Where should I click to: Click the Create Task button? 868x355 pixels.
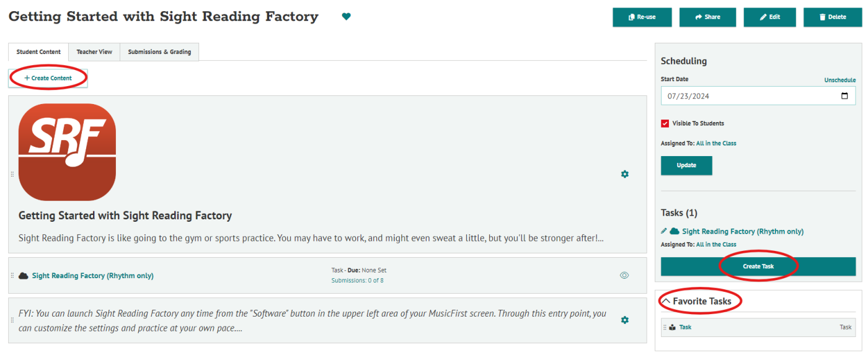[x=758, y=266]
